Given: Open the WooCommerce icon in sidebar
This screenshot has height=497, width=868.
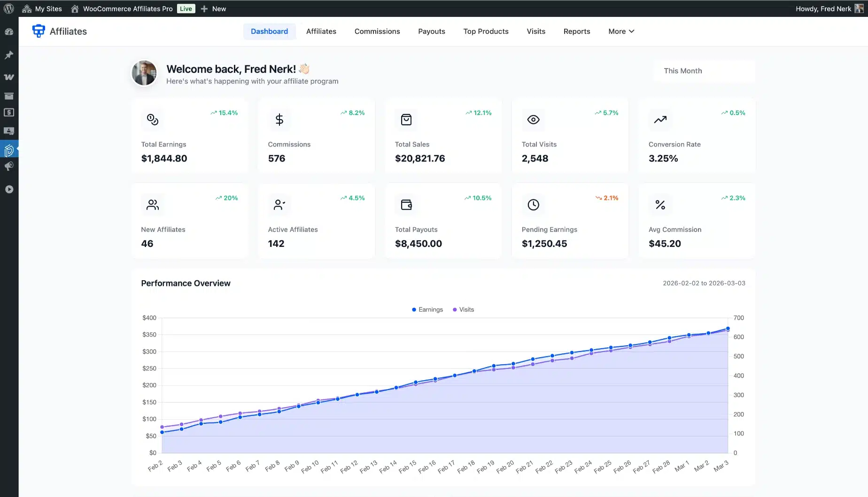Looking at the screenshot, I should (x=9, y=77).
